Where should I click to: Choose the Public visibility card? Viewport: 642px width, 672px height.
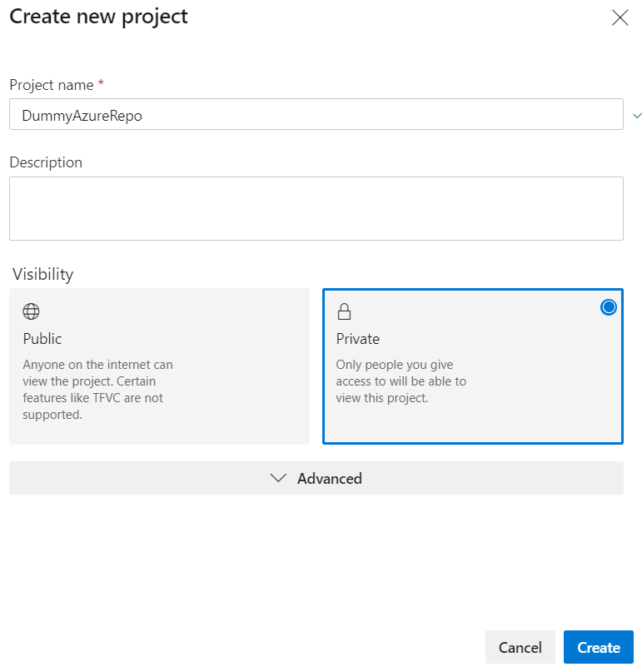(159, 366)
